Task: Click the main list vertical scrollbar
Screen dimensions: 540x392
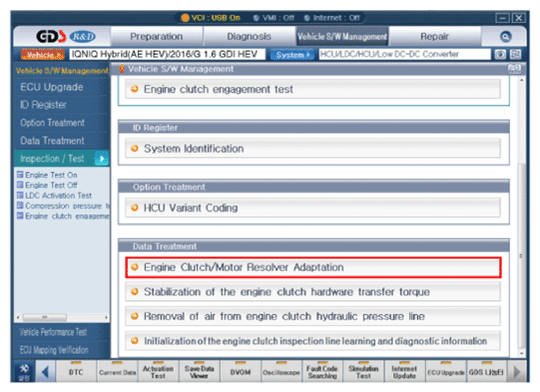Action: coord(522,217)
